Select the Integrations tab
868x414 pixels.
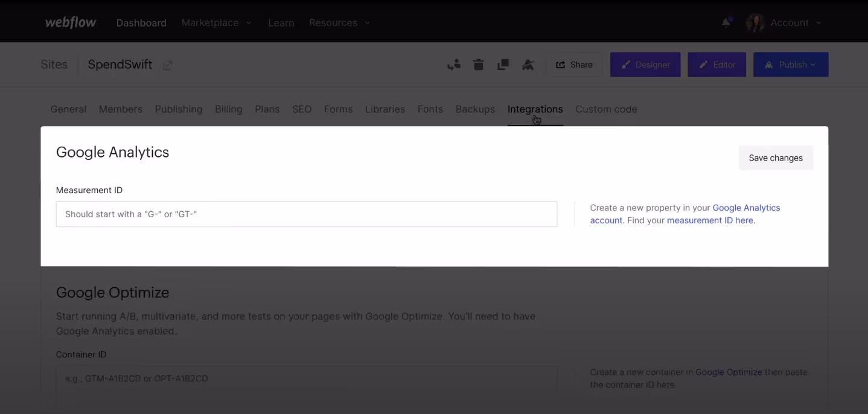(535, 109)
